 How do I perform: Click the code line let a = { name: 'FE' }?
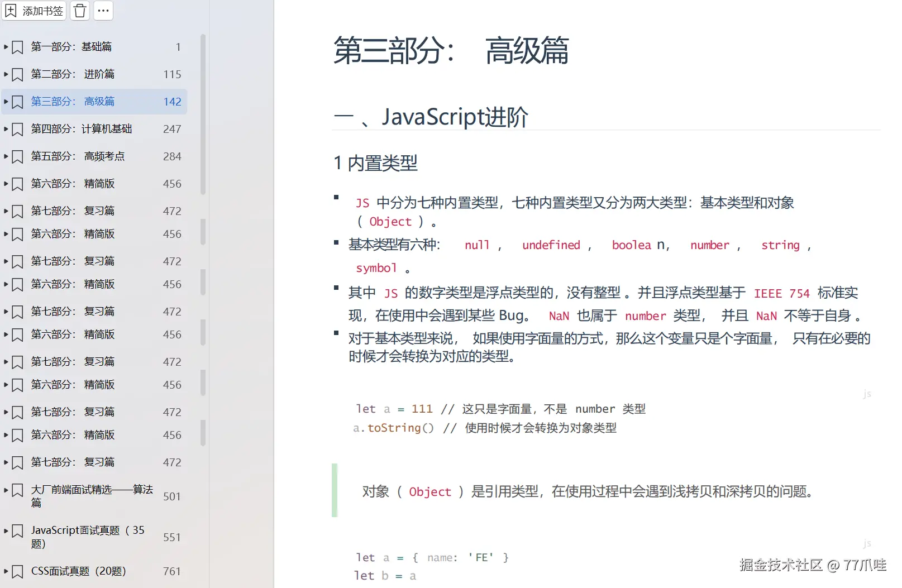pos(432,557)
